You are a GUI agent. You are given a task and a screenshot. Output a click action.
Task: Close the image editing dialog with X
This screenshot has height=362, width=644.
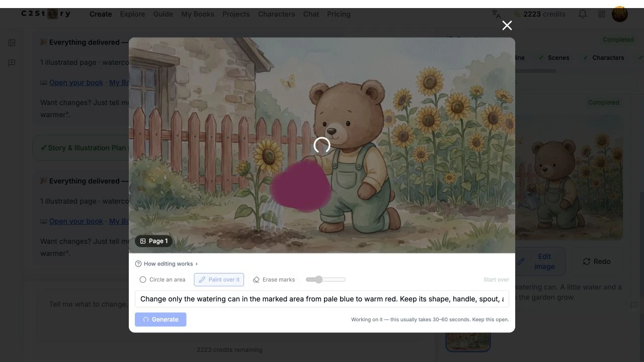pyautogui.click(x=507, y=26)
